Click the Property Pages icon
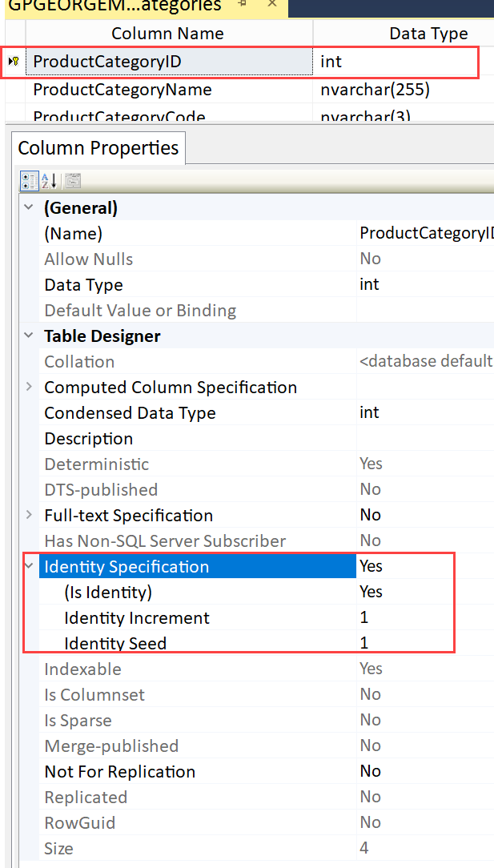Image resolution: width=494 pixels, height=868 pixels. 72,182
